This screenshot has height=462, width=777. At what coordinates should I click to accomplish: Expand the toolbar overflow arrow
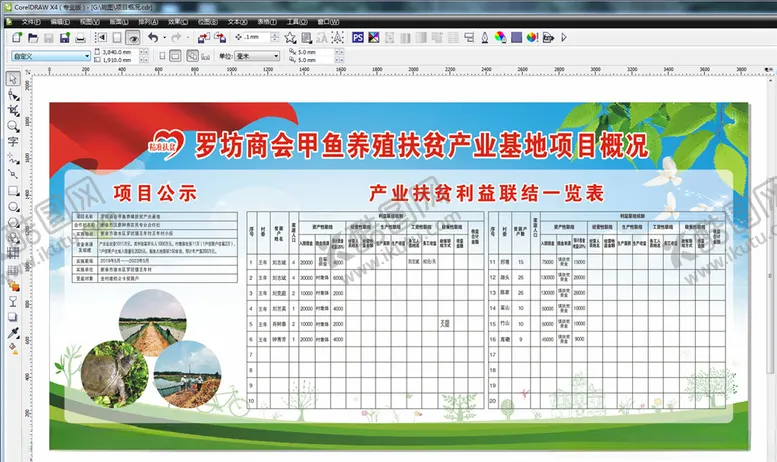(x=563, y=38)
